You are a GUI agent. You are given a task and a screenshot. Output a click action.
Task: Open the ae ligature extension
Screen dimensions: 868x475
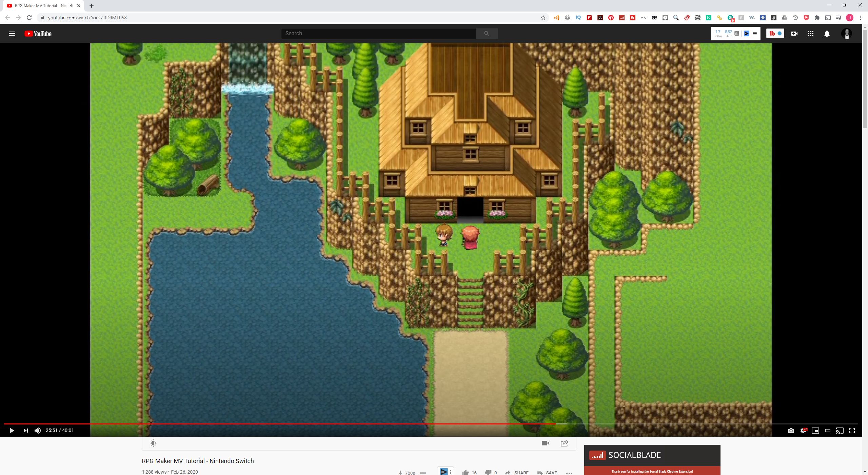[654, 18]
